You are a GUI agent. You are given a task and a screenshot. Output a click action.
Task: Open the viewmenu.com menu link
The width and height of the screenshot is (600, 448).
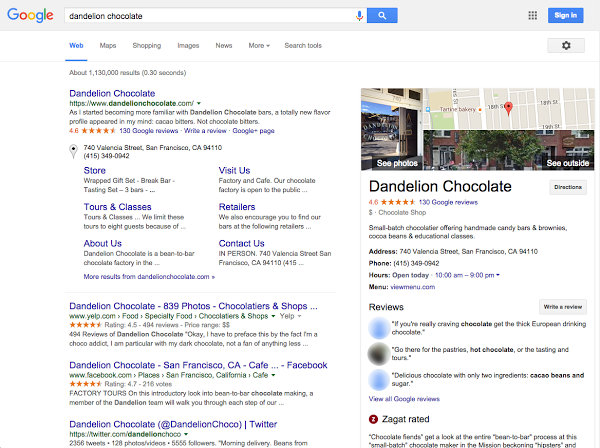(412, 287)
